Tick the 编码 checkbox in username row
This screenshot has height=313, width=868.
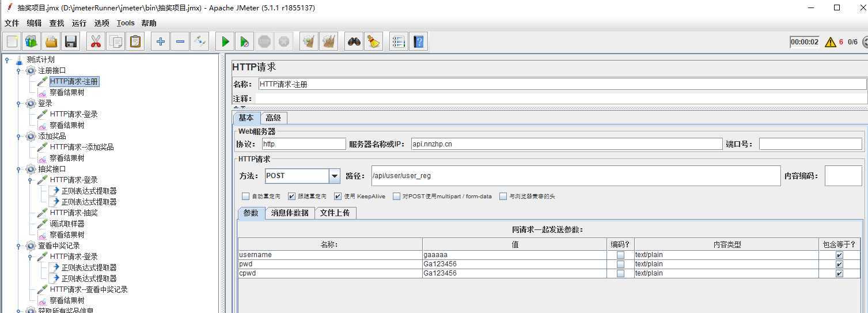(620, 255)
